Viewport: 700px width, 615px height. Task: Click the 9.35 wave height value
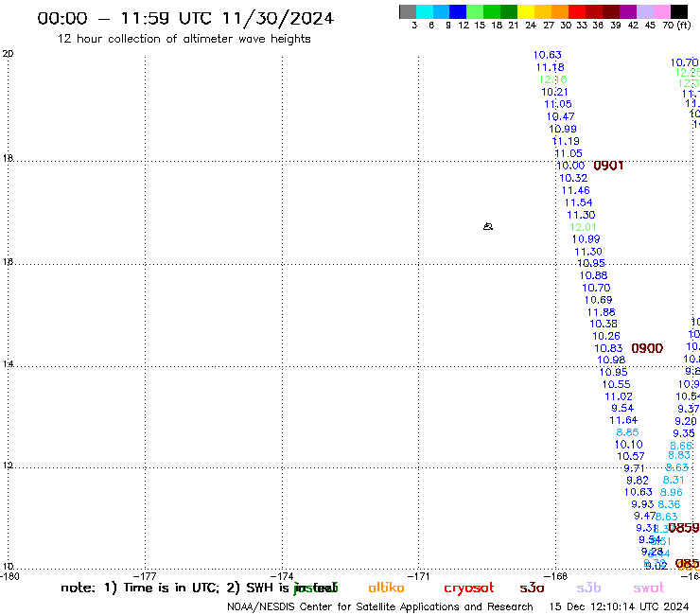[684, 433]
